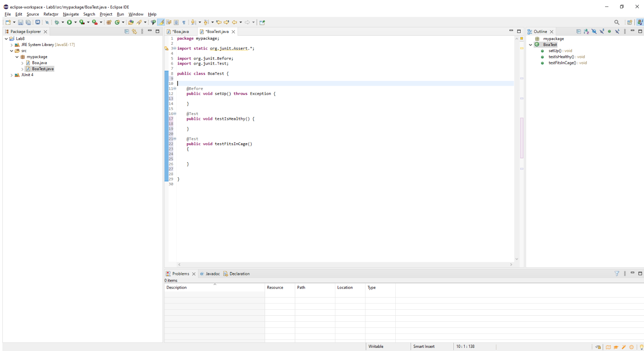Toggle Hide Local Types in the Outline view
The image size is (644, 351).
pos(617,31)
